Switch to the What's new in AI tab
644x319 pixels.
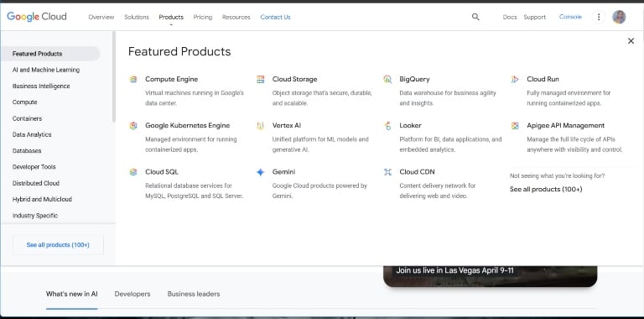(72, 294)
